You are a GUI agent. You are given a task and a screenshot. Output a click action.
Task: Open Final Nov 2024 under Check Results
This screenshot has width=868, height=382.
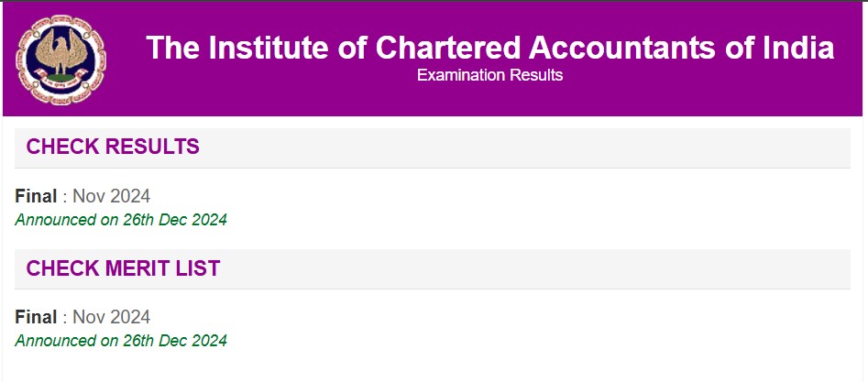pyautogui.click(x=82, y=196)
